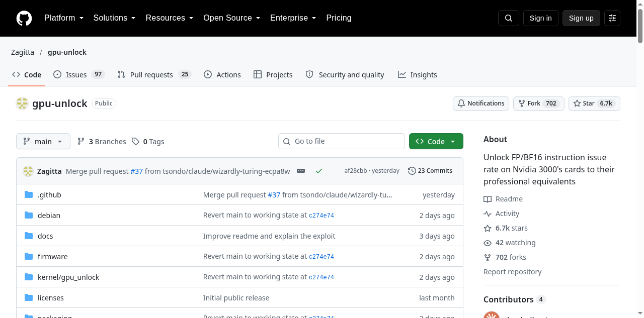This screenshot has width=644, height=318.
Task: Switch to the Actions tab
Action: [222, 75]
